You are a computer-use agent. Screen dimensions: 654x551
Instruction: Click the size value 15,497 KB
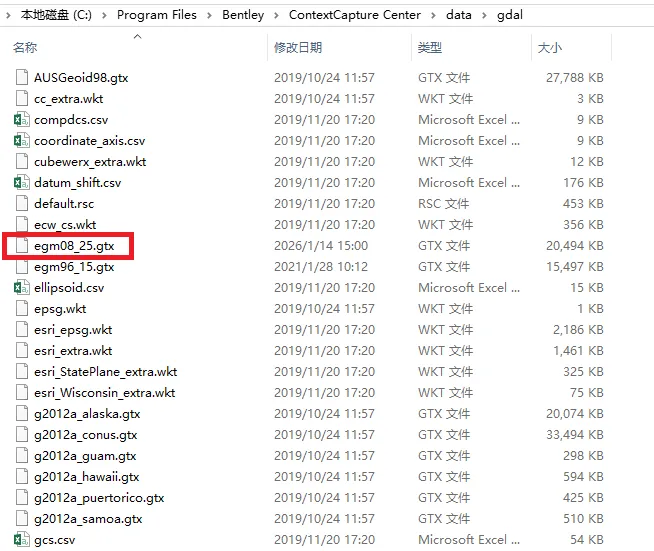[x=575, y=267]
